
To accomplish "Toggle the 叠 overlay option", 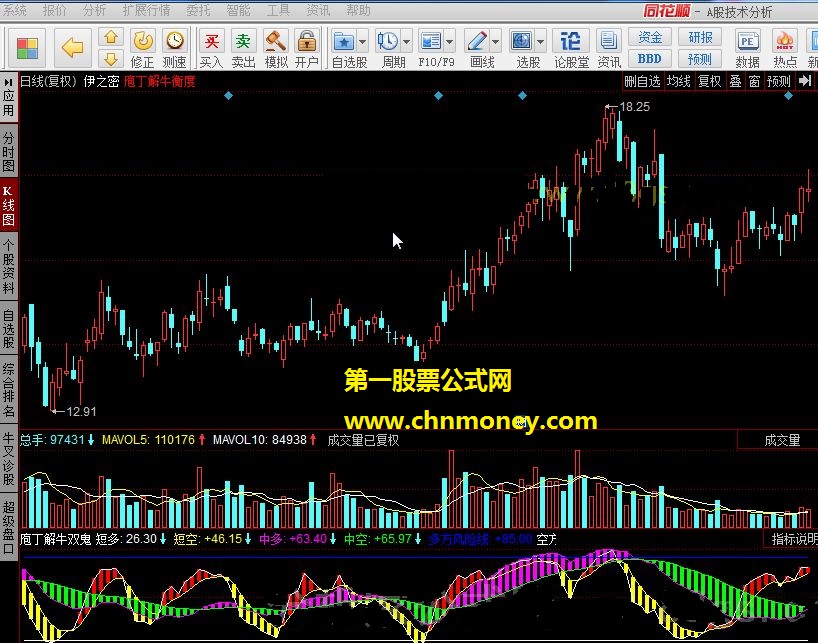I will coord(735,81).
